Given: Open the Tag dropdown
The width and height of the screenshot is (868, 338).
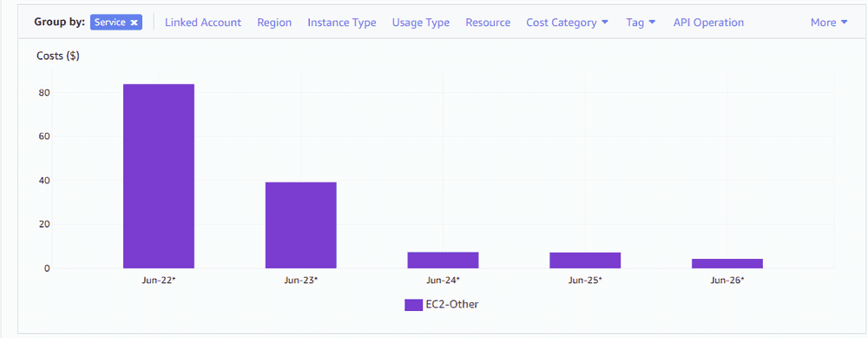Looking at the screenshot, I should coord(641,23).
